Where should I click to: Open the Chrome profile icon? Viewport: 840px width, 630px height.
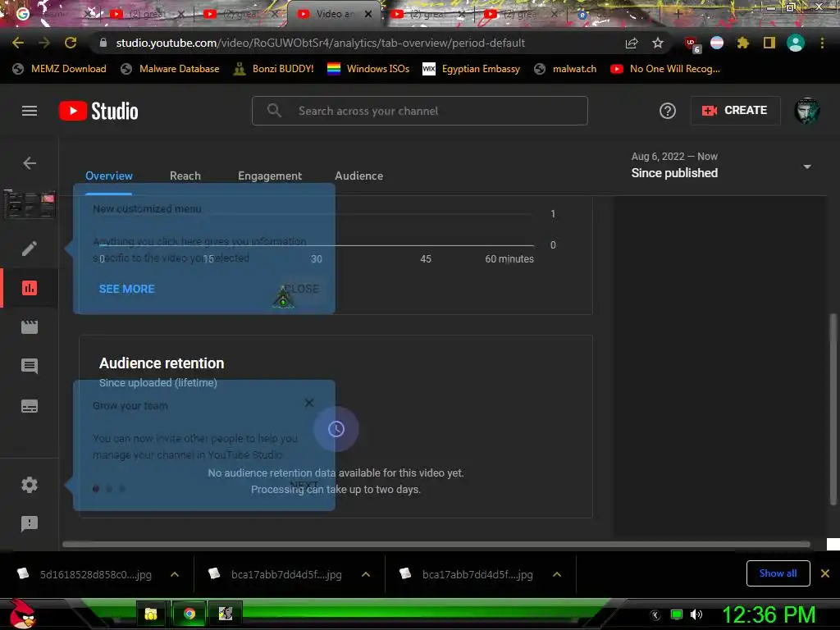796,43
